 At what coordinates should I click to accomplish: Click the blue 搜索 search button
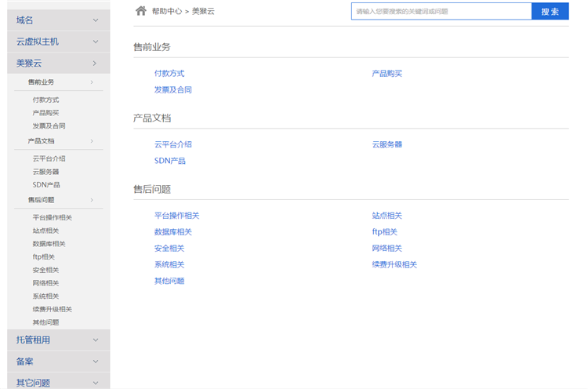click(x=550, y=12)
